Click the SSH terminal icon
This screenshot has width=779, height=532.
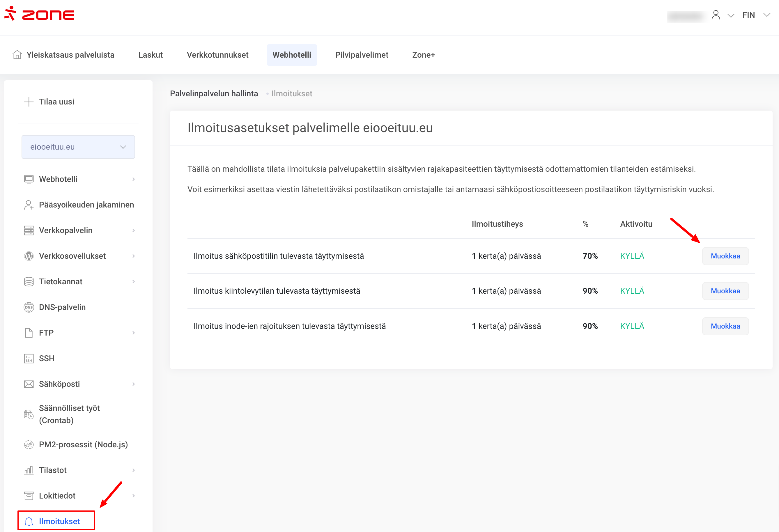coord(29,359)
